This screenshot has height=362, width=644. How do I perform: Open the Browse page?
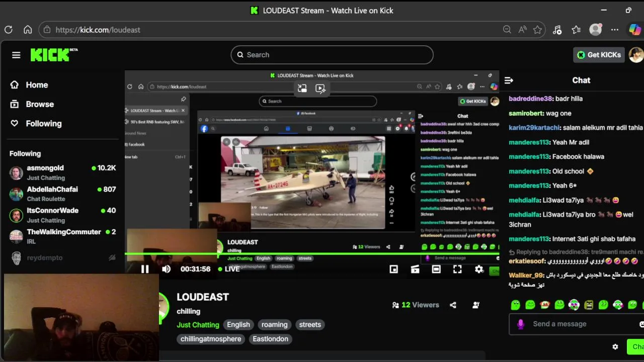point(32,104)
